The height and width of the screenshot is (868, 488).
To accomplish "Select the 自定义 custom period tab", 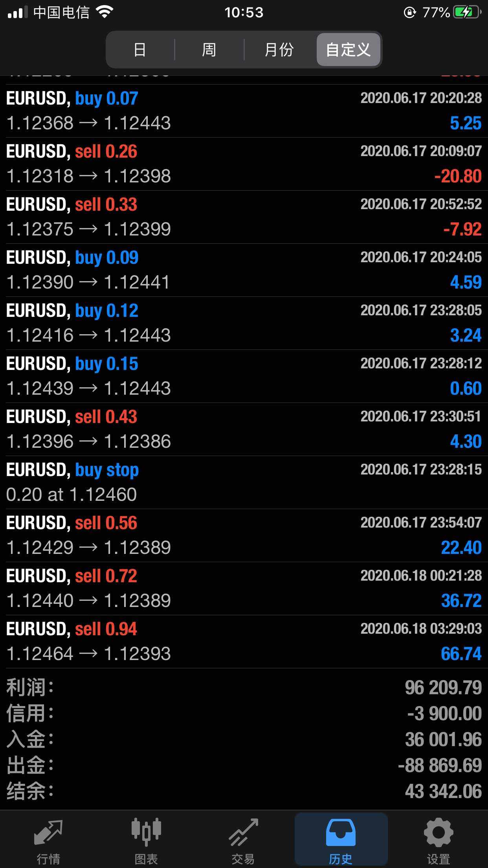I will [x=348, y=50].
